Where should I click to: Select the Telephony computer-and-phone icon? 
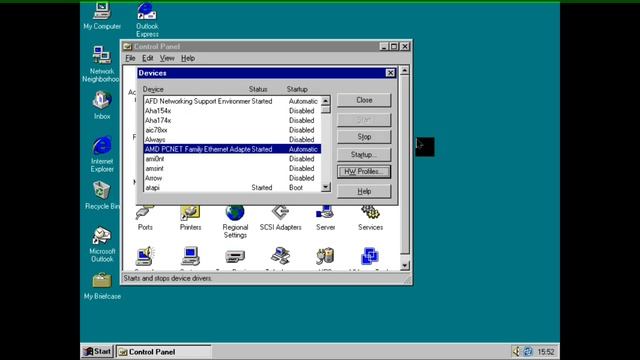(x=280, y=257)
